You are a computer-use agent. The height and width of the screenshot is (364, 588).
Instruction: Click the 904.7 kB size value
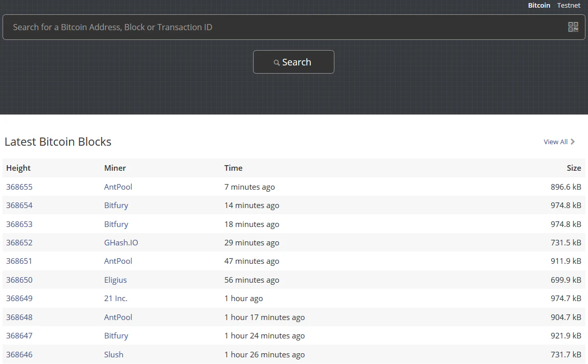tap(566, 317)
